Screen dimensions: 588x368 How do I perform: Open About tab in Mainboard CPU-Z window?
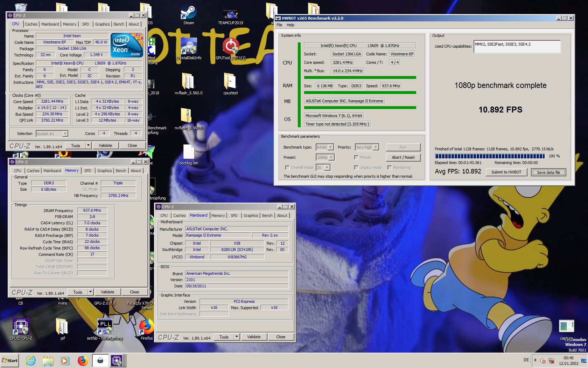282,216
